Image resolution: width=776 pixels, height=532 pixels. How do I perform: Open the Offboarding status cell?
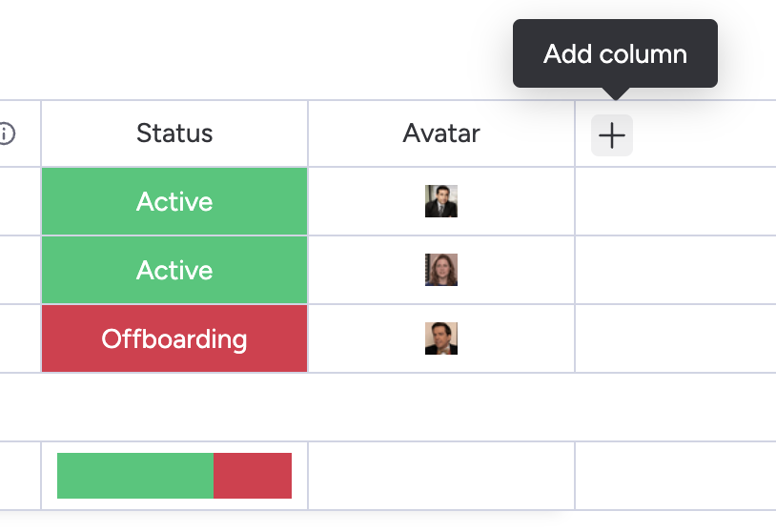[174, 338]
